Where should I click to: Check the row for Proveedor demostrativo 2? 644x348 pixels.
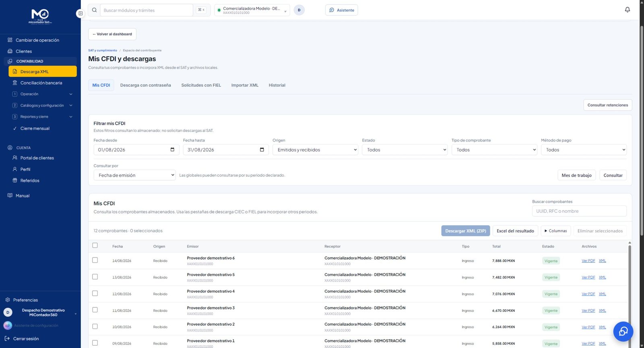(x=95, y=326)
